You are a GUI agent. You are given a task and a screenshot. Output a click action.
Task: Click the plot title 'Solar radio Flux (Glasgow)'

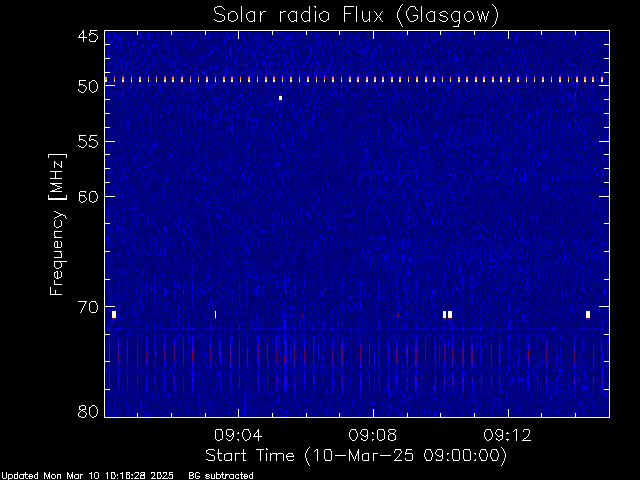click(x=356, y=16)
